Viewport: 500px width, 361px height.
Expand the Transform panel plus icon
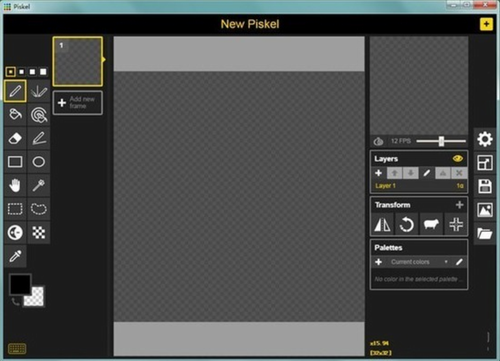click(x=459, y=205)
